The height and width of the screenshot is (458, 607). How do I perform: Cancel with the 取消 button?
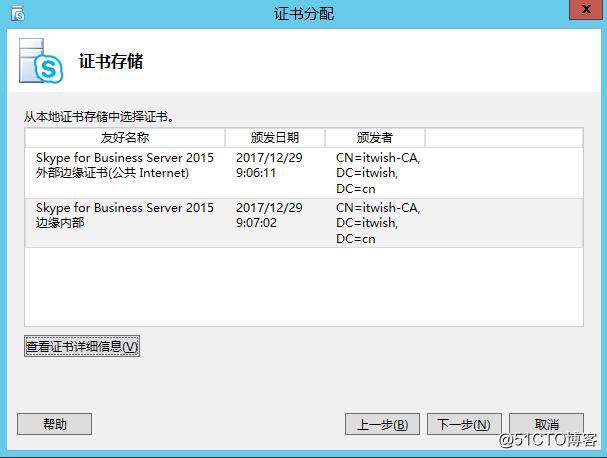click(546, 424)
